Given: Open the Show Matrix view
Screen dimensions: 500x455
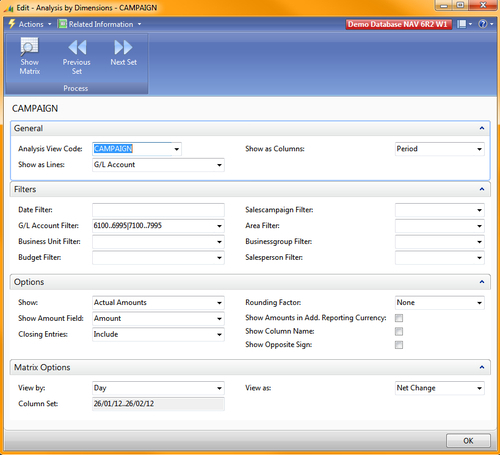Looking at the screenshot, I should [x=30, y=56].
